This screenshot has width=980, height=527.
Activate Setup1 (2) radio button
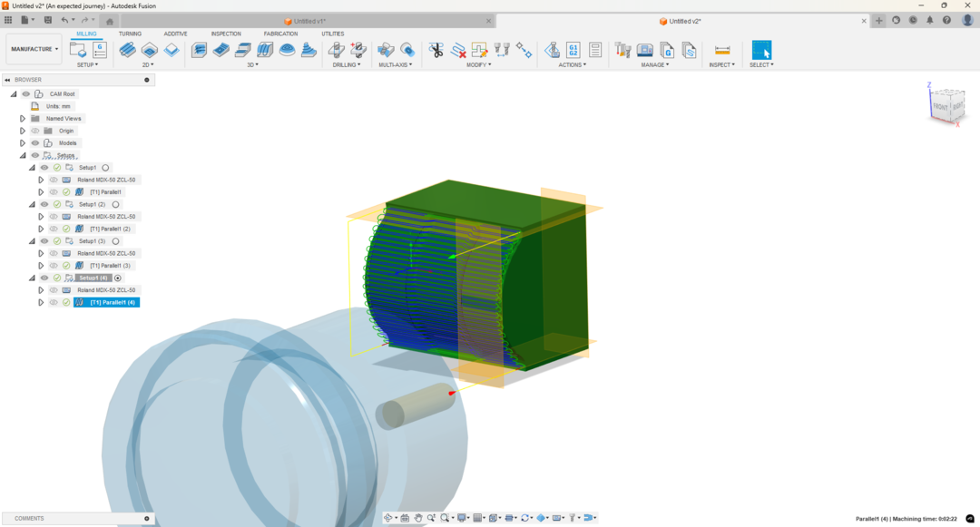(115, 204)
